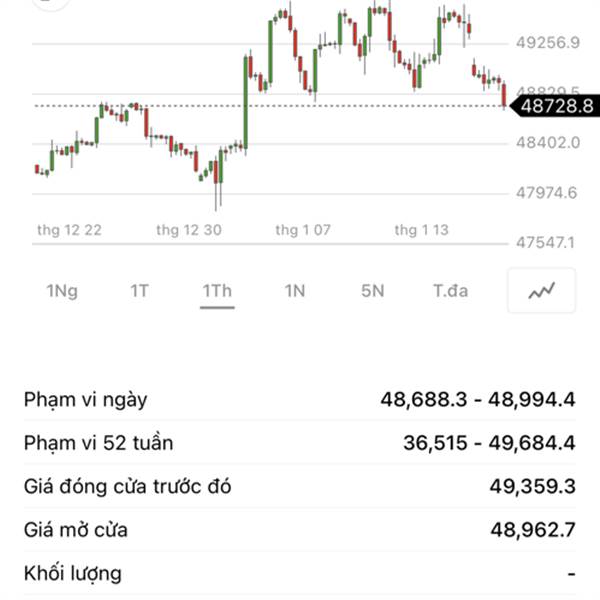Image resolution: width=600 pixels, height=600 pixels.
Task: Tap the Giá mở cửa row
Action: 300,530
